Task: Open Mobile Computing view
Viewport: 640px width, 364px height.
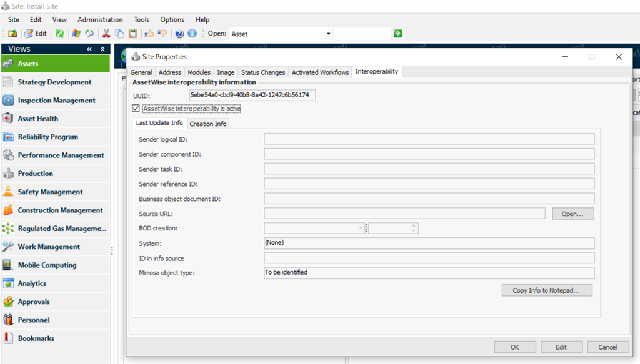Action: (56, 265)
